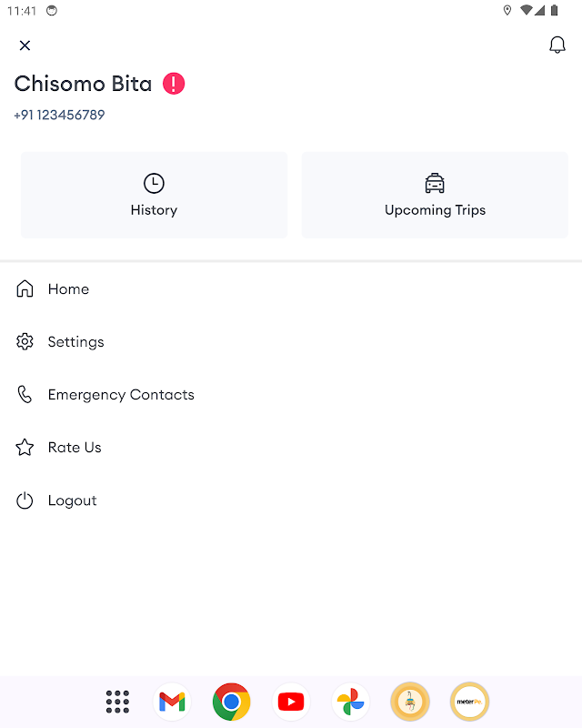The width and height of the screenshot is (582, 728).
Task: Go to Home menu item
Action: [x=68, y=289]
